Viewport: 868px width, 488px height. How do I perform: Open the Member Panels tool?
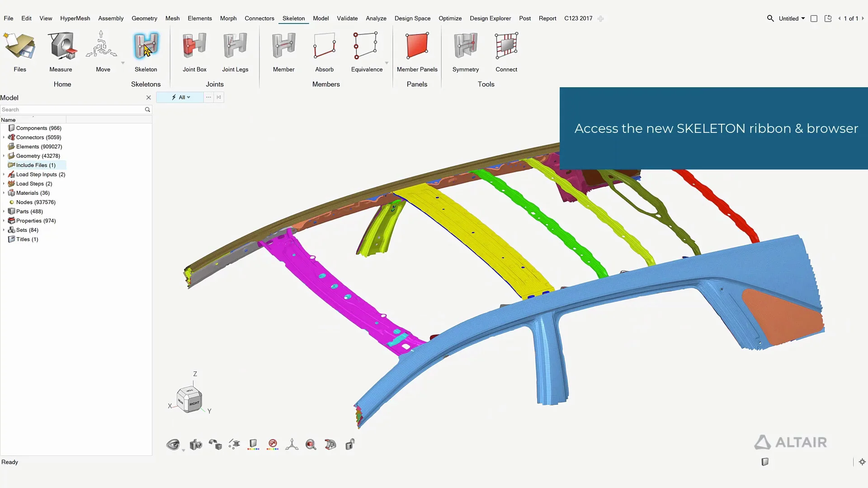417,46
